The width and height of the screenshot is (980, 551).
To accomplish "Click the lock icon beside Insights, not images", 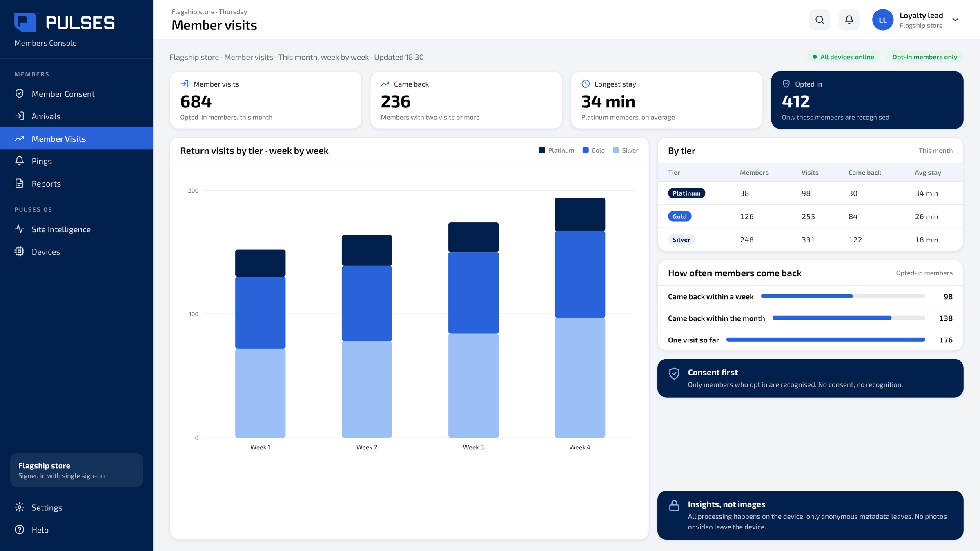I will (674, 506).
